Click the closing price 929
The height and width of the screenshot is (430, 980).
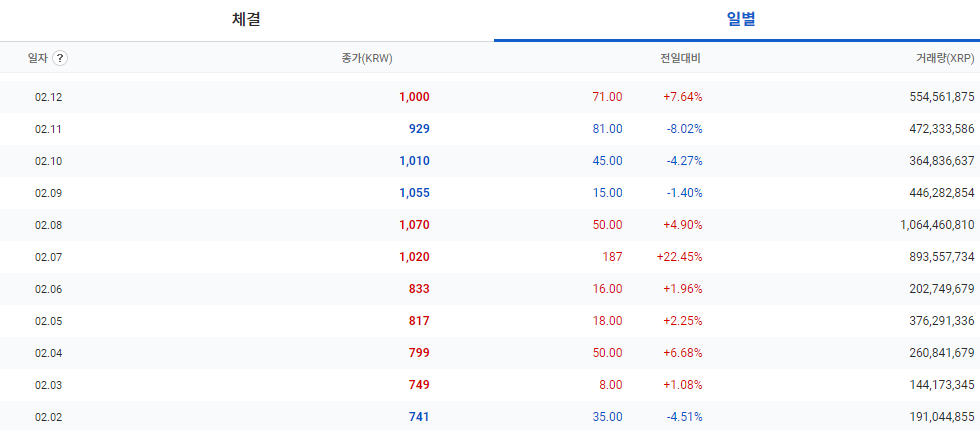pyautogui.click(x=419, y=129)
